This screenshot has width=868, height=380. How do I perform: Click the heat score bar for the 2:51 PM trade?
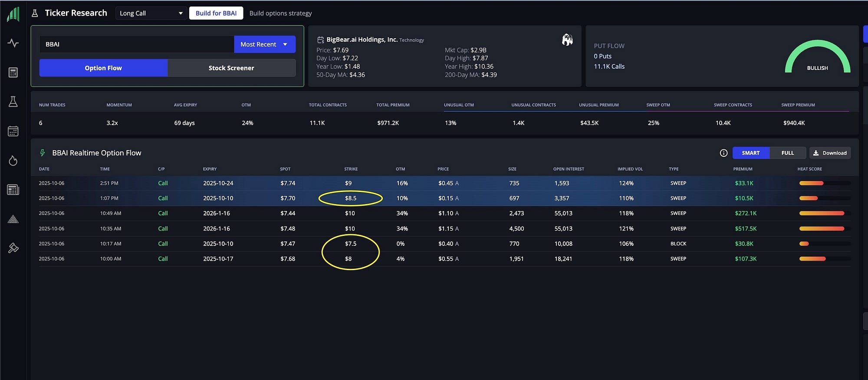pos(825,183)
